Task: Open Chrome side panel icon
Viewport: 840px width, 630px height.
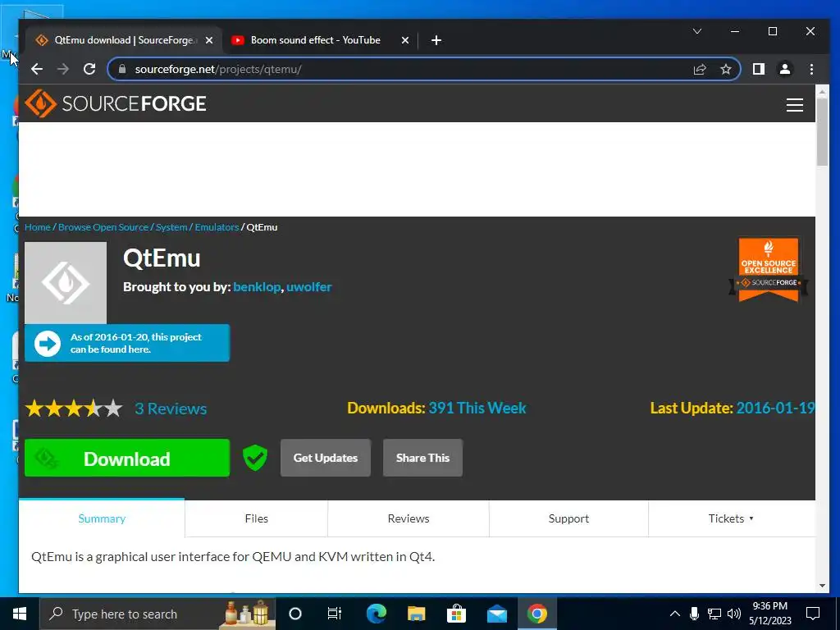Action: [759, 69]
